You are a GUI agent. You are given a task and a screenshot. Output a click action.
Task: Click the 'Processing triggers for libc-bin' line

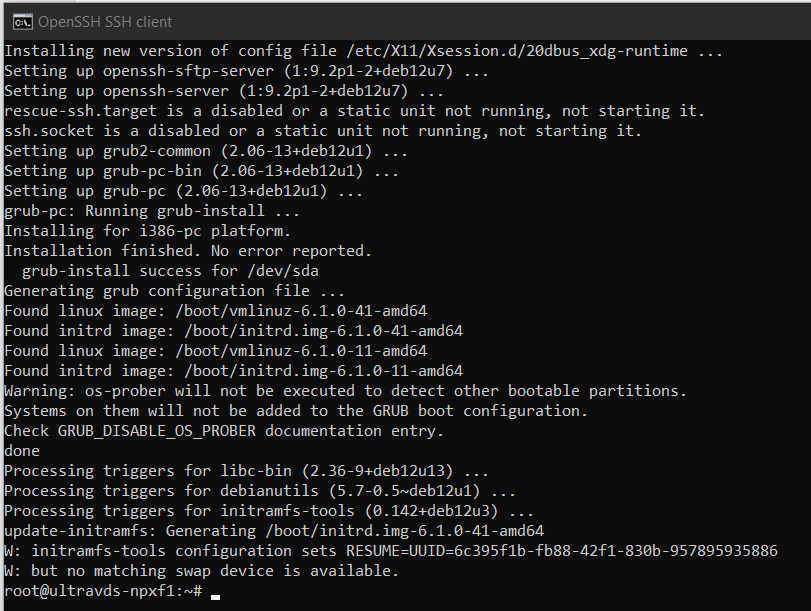(x=246, y=471)
